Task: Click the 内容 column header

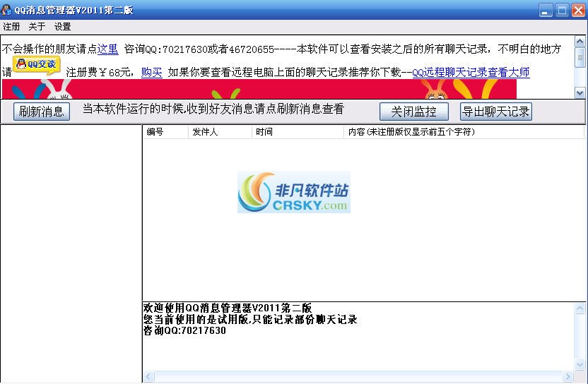Action: click(464, 132)
